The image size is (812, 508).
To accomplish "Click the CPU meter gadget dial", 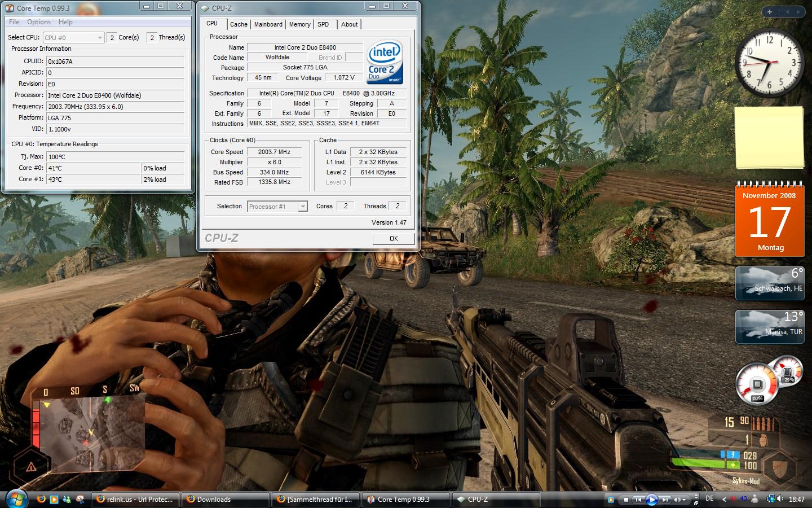I will (757, 384).
